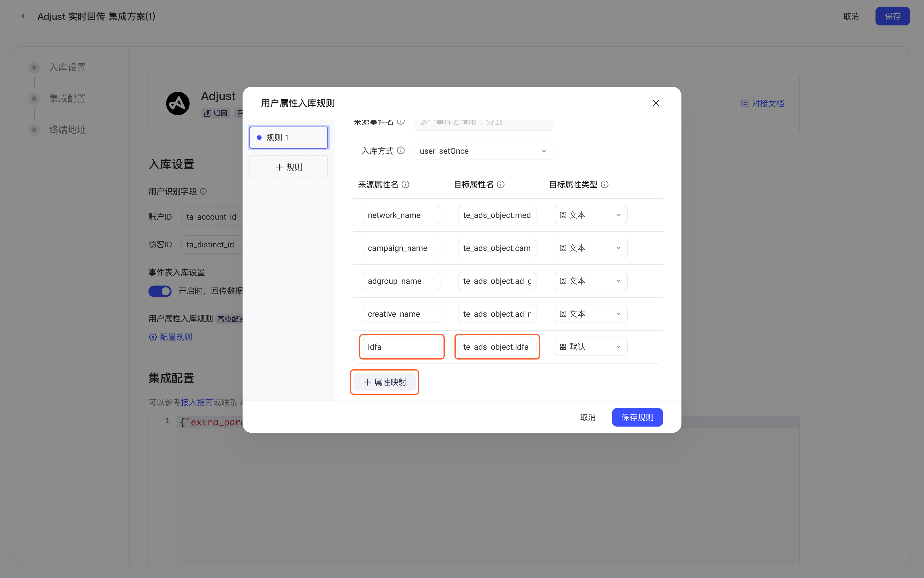Click info icon next to 入库方式
This screenshot has height=578, width=924.
pos(401,150)
